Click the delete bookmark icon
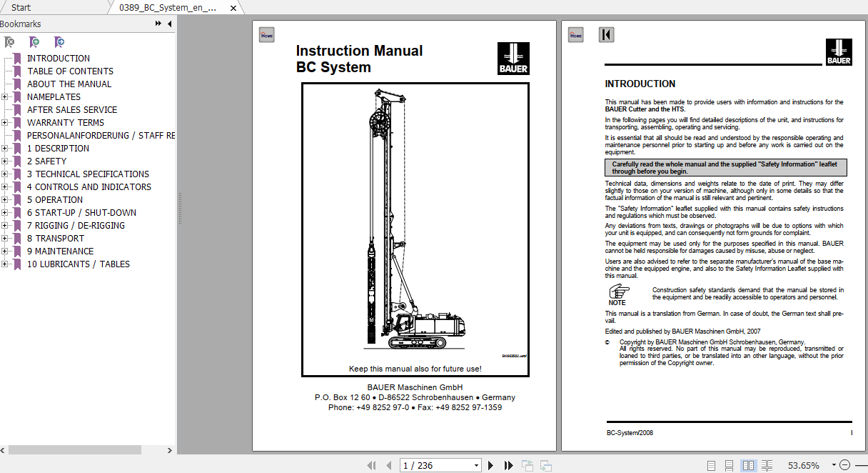868x473 pixels. click(10, 42)
